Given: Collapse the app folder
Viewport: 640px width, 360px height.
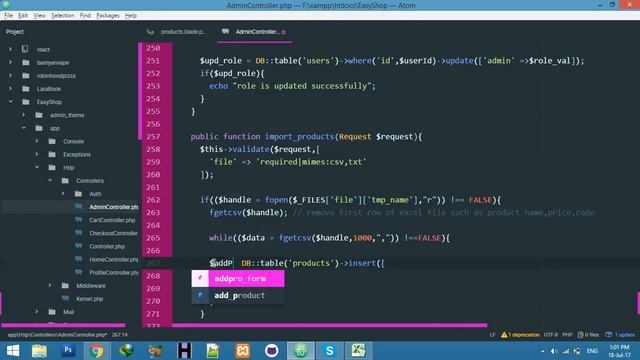Looking at the screenshot, I should point(23,128).
